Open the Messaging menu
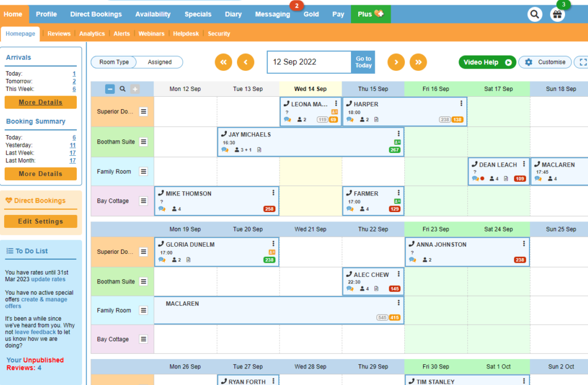 coord(272,14)
